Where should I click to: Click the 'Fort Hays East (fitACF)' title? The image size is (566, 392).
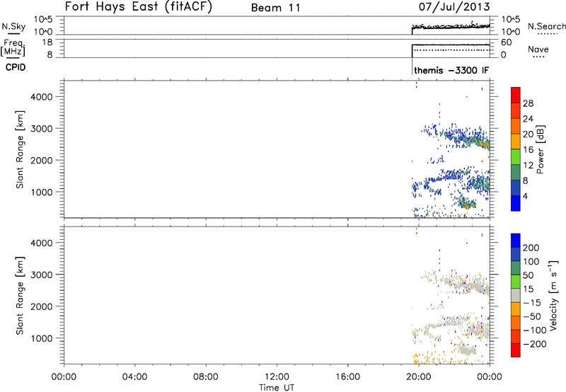click(x=138, y=6)
